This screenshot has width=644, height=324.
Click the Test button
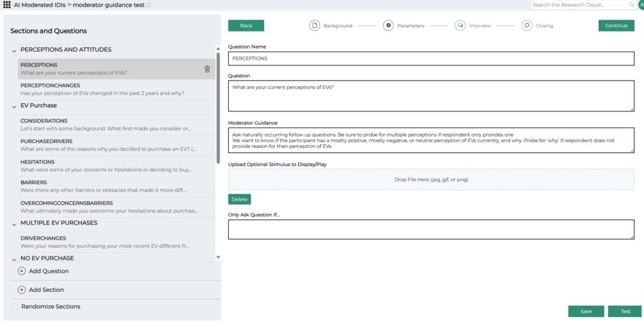625,311
